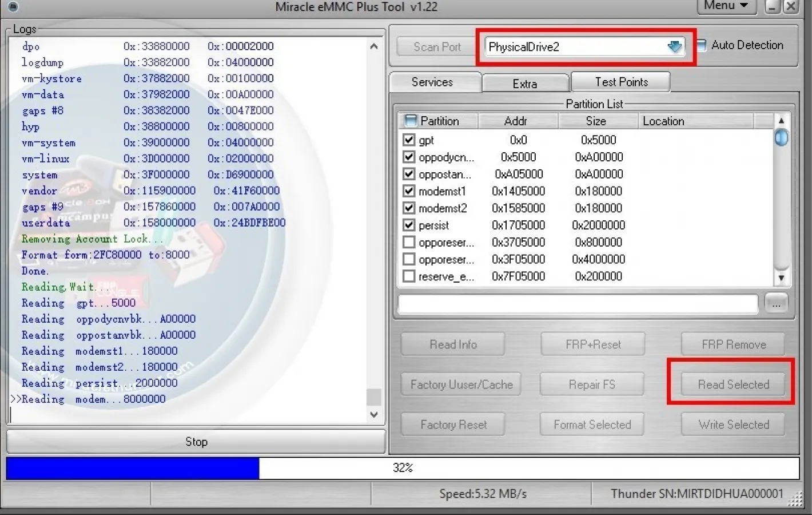
Task: Click the partition list scrollbar thumb
Action: coord(781,138)
